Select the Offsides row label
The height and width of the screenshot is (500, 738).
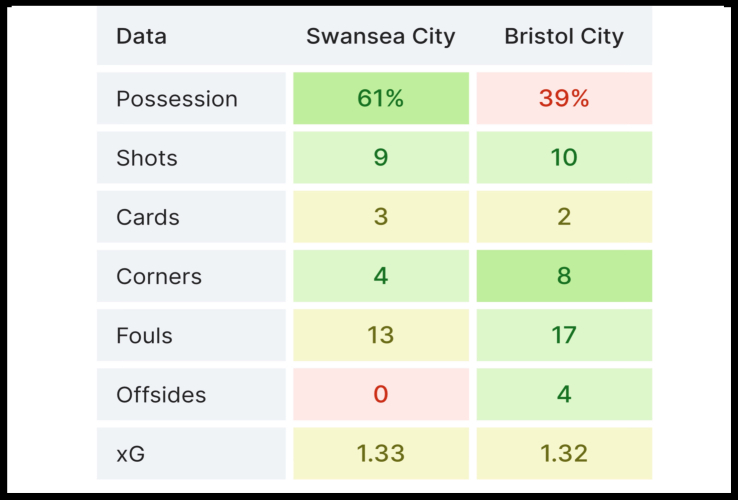click(x=161, y=394)
